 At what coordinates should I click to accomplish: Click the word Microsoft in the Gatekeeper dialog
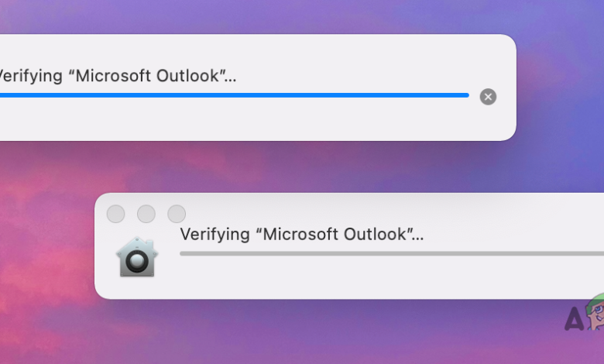coord(301,234)
